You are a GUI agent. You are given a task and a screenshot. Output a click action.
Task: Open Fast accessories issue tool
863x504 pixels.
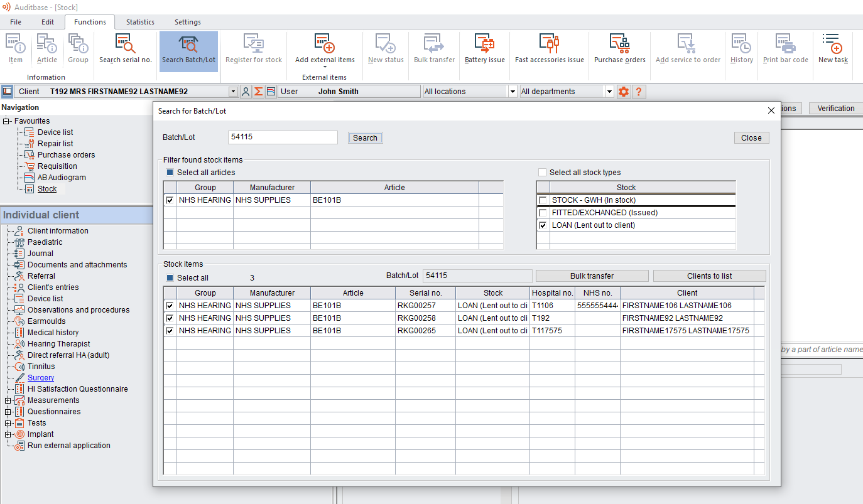[550, 48]
